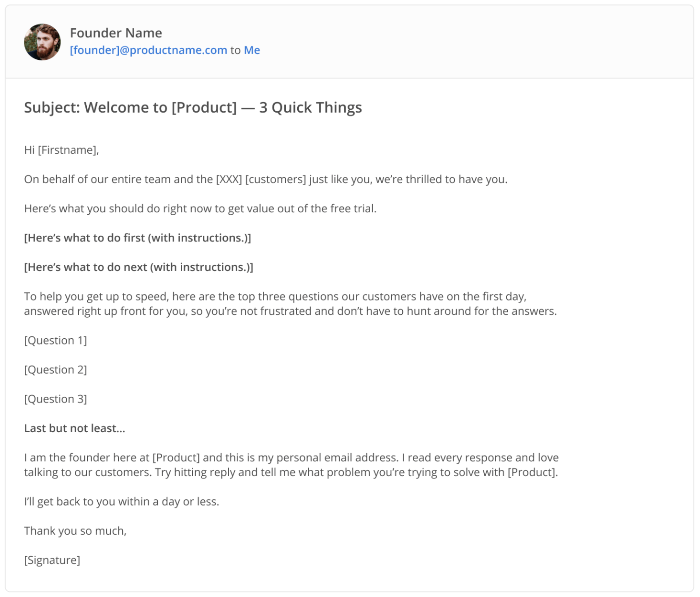Click the word "to" between sender and recipient
Image resolution: width=700 pixels, height=597 pixels.
[235, 50]
